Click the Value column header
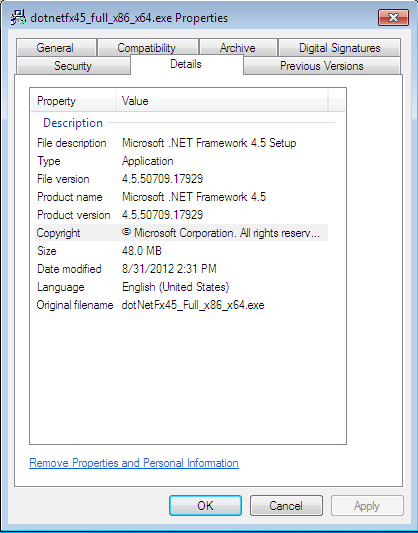 222,101
